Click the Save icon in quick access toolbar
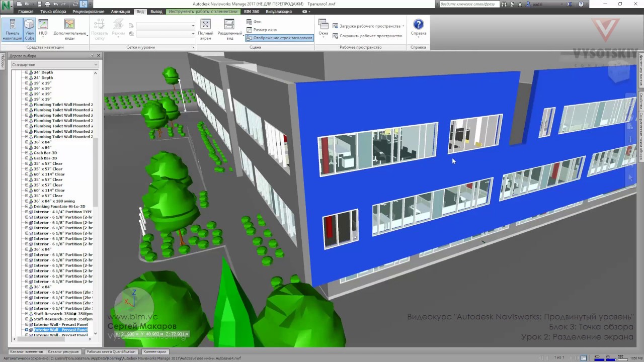 coord(40,4)
